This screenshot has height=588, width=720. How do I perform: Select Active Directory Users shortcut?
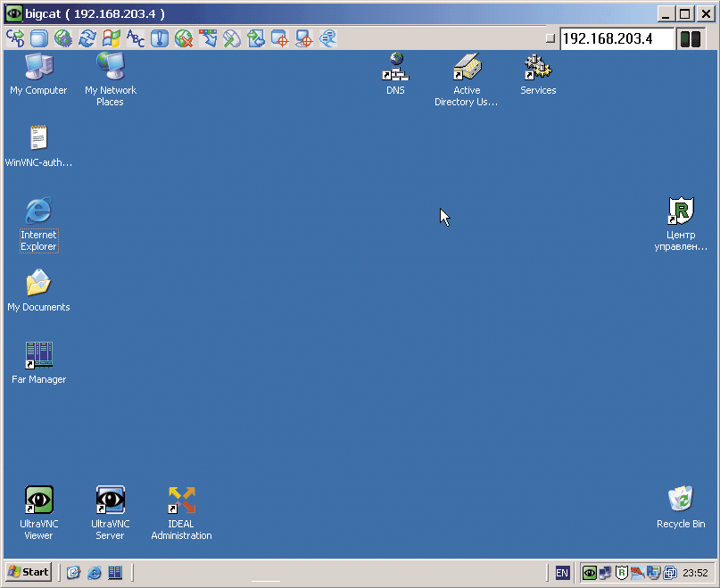click(467, 79)
